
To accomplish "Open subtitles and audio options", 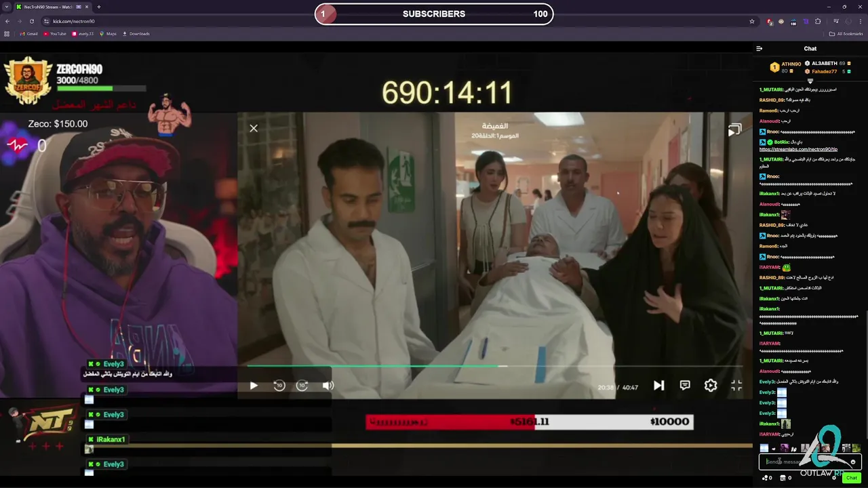I will (x=685, y=385).
